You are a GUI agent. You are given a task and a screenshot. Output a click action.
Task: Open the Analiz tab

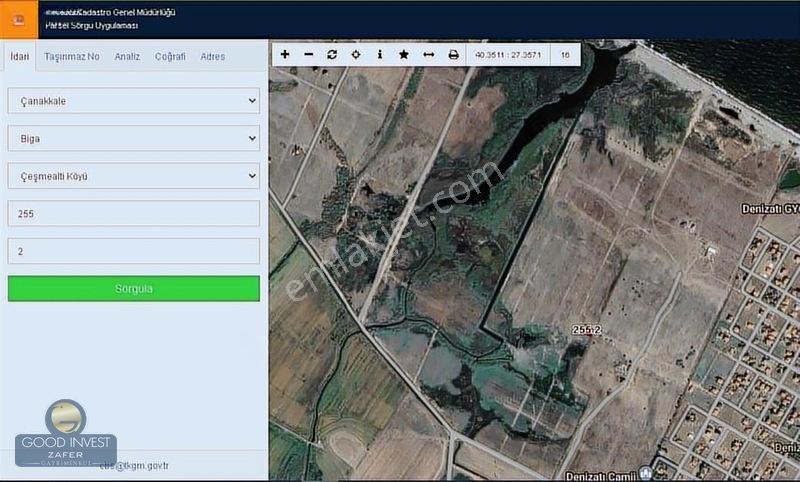tap(127, 57)
